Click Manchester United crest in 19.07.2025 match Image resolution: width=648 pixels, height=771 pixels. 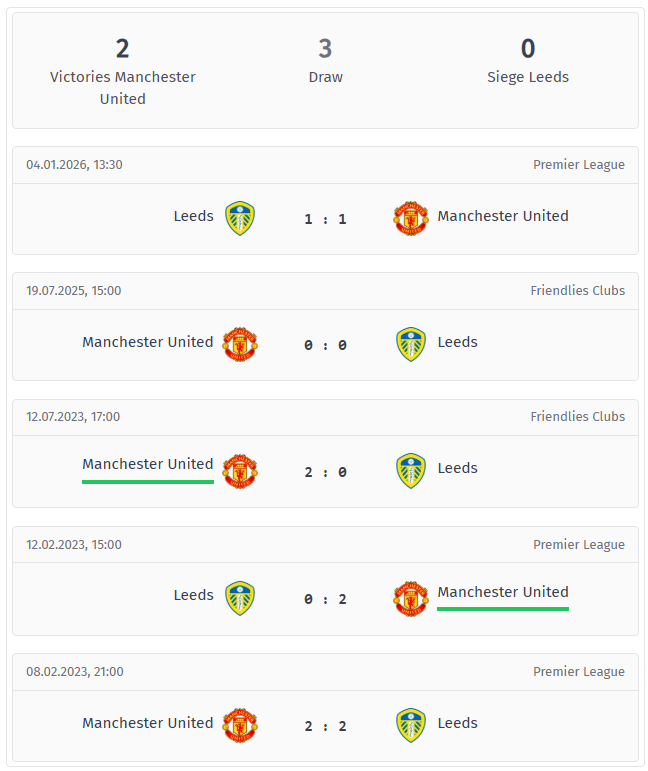pos(240,344)
